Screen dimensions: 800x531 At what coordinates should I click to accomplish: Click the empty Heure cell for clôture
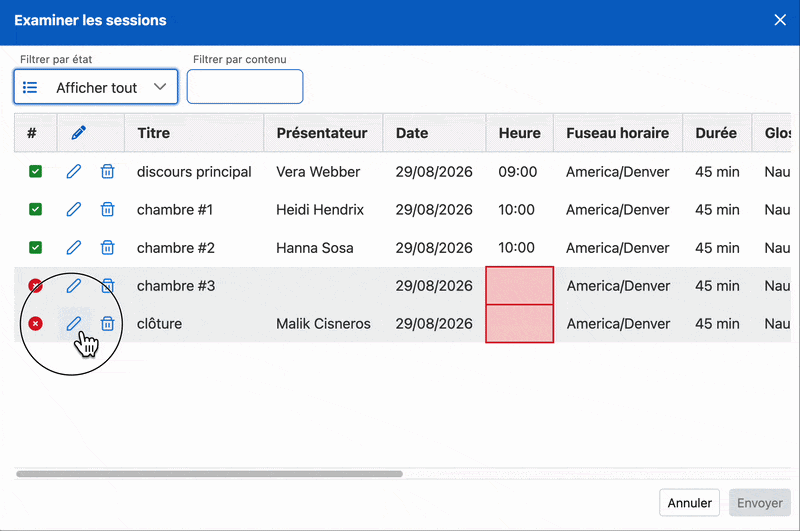pos(519,323)
